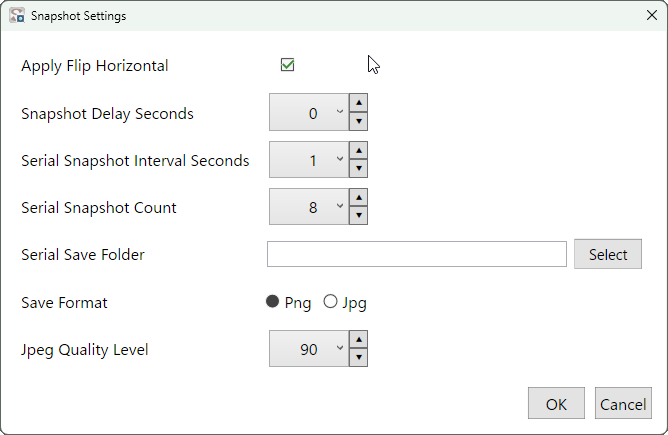
Task: Decrease Snapshot Delay Seconds with down arrow
Action: click(359, 121)
